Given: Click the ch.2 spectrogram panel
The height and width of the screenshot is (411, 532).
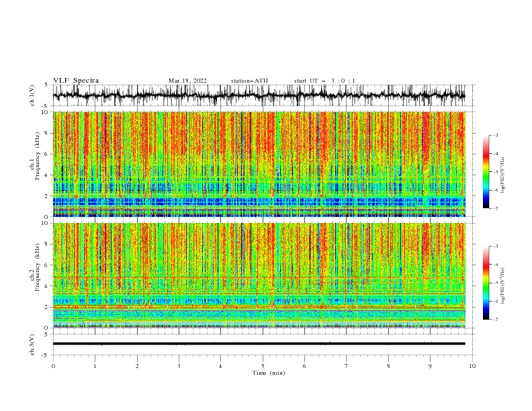Looking at the screenshot, I should pos(259,275).
